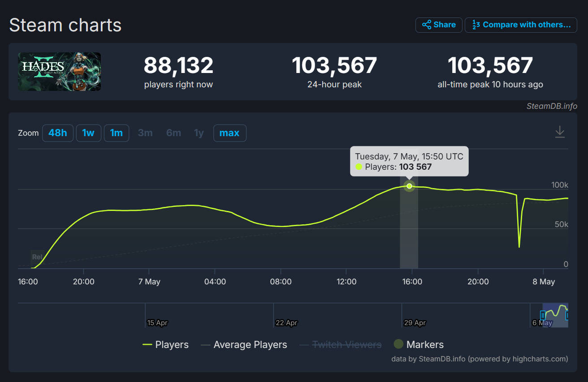Viewport: 588px width, 382px height.
Task: Click the peak data point marker
Action: pos(409,186)
